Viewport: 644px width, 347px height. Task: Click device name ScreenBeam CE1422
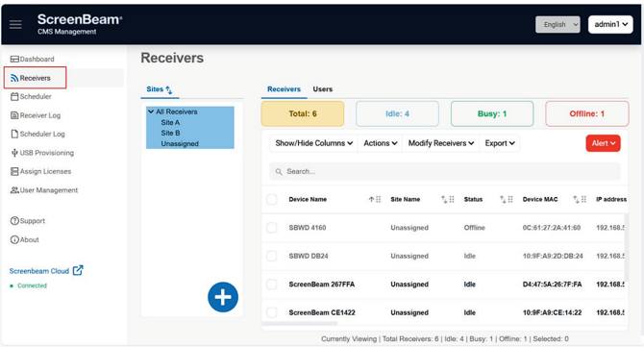pyautogui.click(x=322, y=312)
